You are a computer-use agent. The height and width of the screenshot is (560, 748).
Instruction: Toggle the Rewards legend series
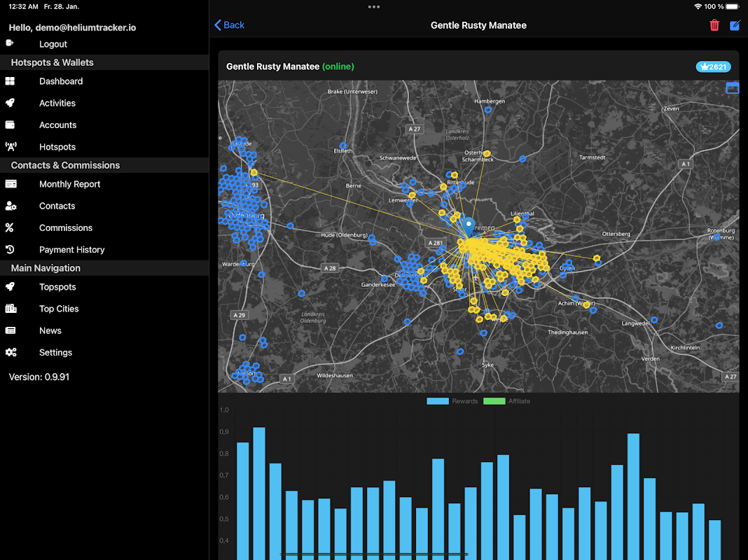[452, 401]
